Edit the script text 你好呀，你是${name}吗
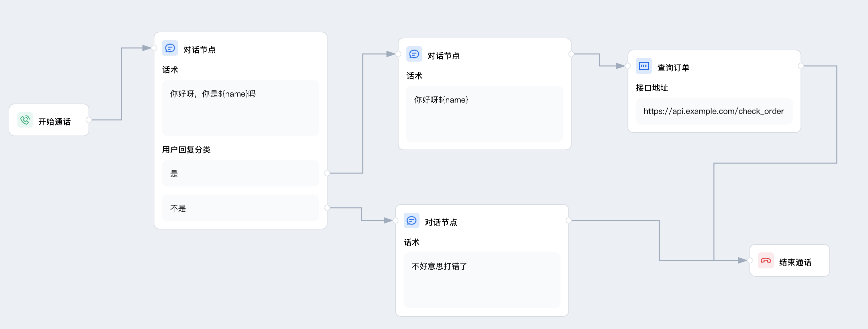This screenshot has width=868, height=329. (240, 108)
